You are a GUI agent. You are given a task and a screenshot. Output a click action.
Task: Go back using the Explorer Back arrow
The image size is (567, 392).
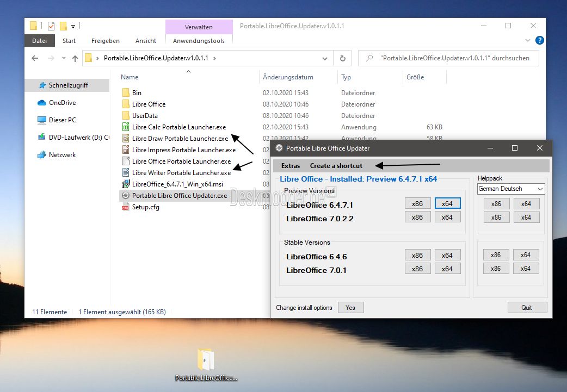pyautogui.click(x=35, y=58)
